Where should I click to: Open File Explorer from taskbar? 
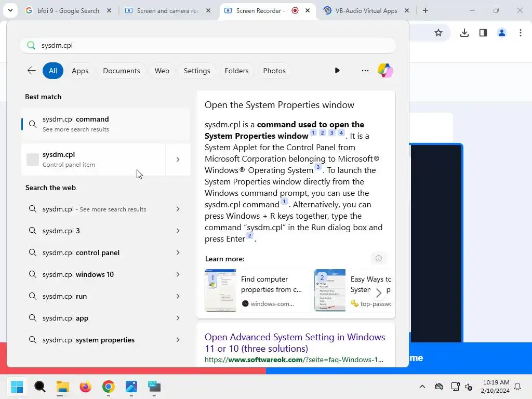pyautogui.click(x=62, y=387)
